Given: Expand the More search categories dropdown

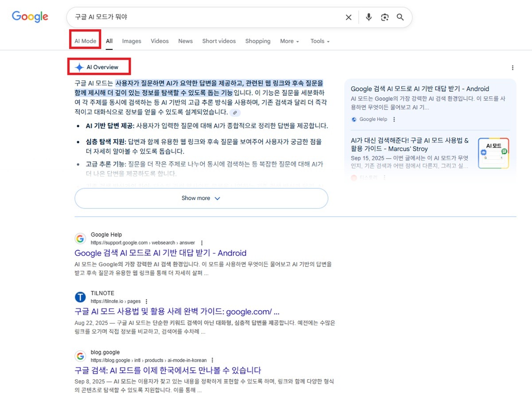Looking at the screenshot, I should pos(289,41).
